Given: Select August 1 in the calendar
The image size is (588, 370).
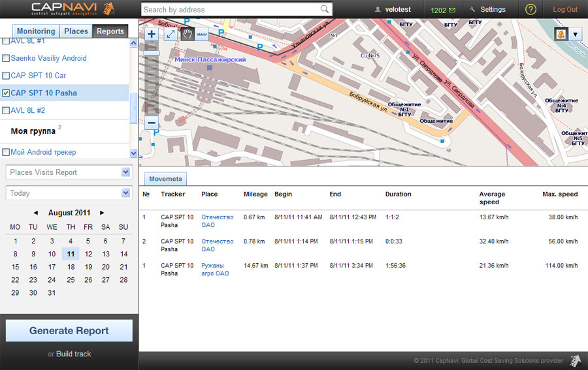Looking at the screenshot, I should pos(16,241).
